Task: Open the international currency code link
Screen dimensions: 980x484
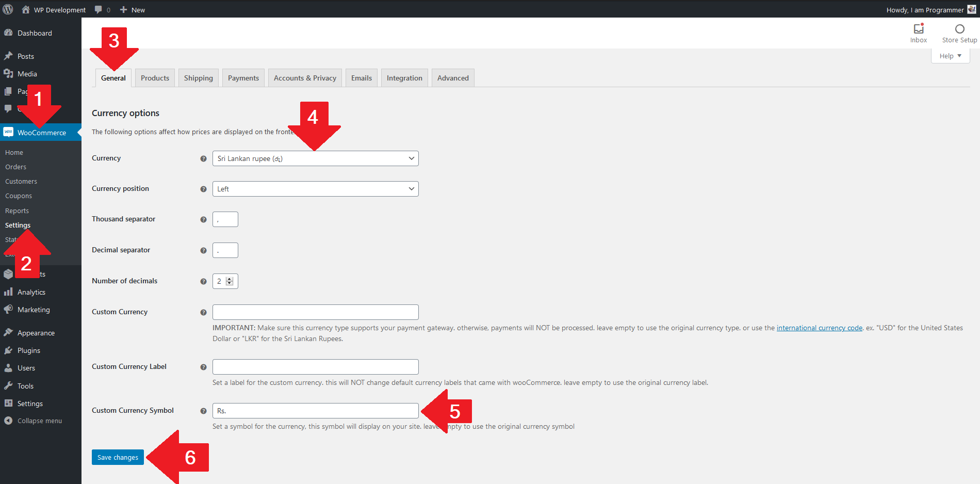Action: (x=819, y=328)
